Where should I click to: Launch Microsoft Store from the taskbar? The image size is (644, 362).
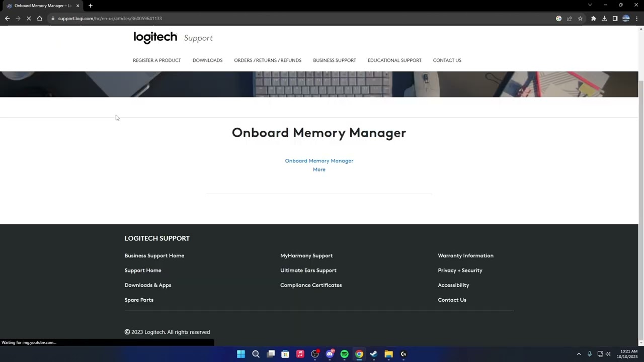285,354
